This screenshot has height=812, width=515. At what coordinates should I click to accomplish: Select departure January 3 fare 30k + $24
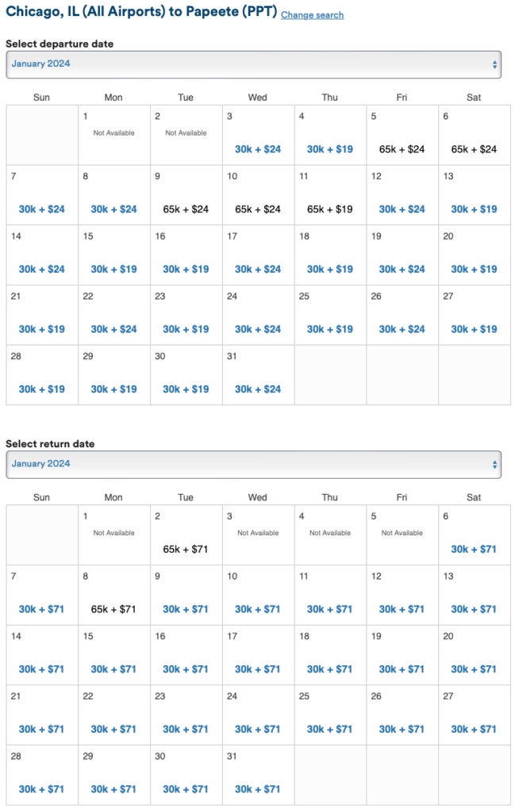(258, 149)
